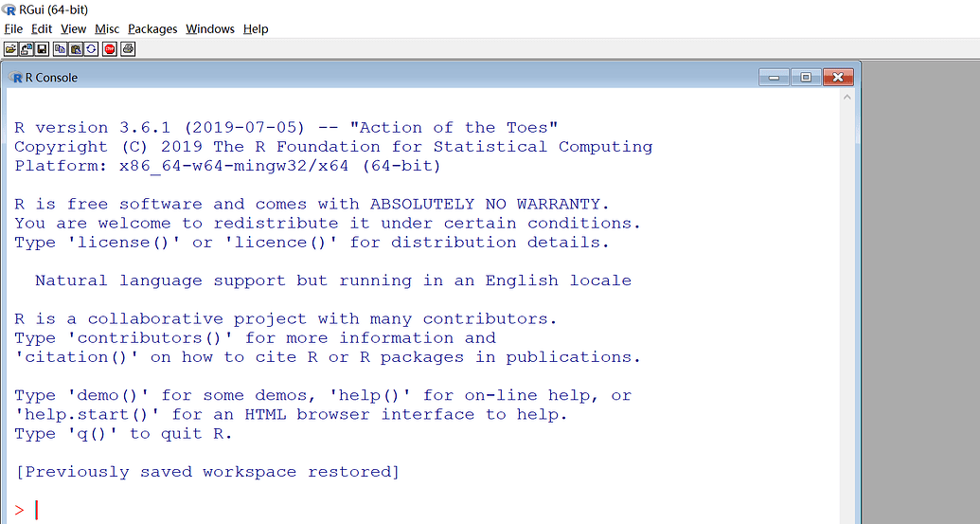980x524 pixels.
Task: Open the View menu
Action: (x=73, y=28)
